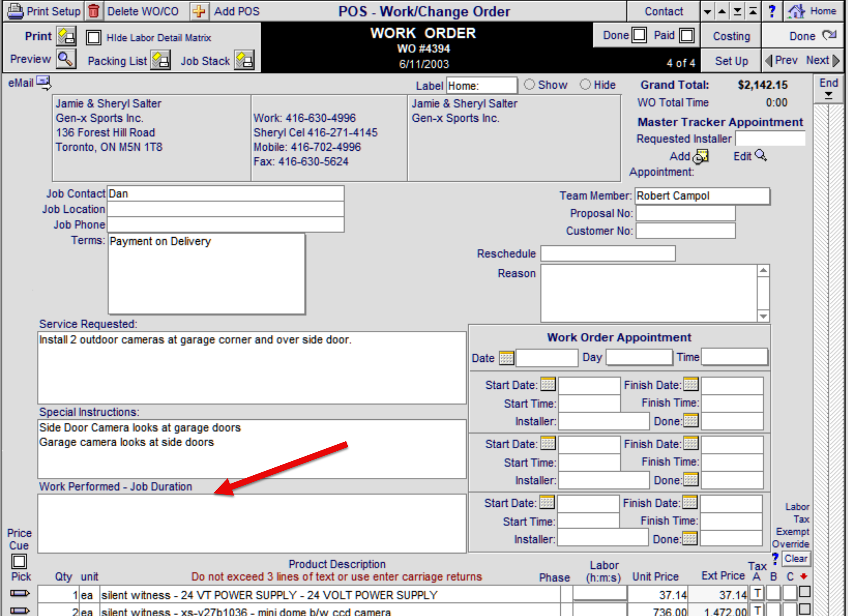848x616 pixels.
Task: Click the eMail envelope icon
Action: (43, 82)
